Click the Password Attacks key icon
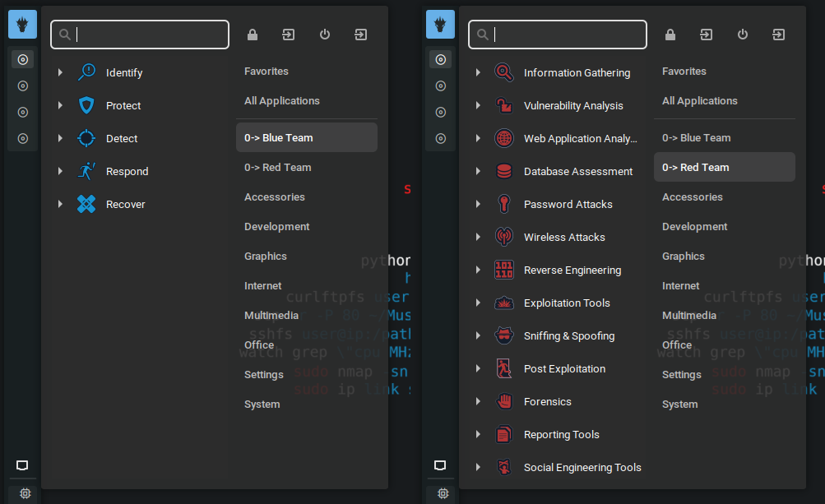 [x=504, y=204]
